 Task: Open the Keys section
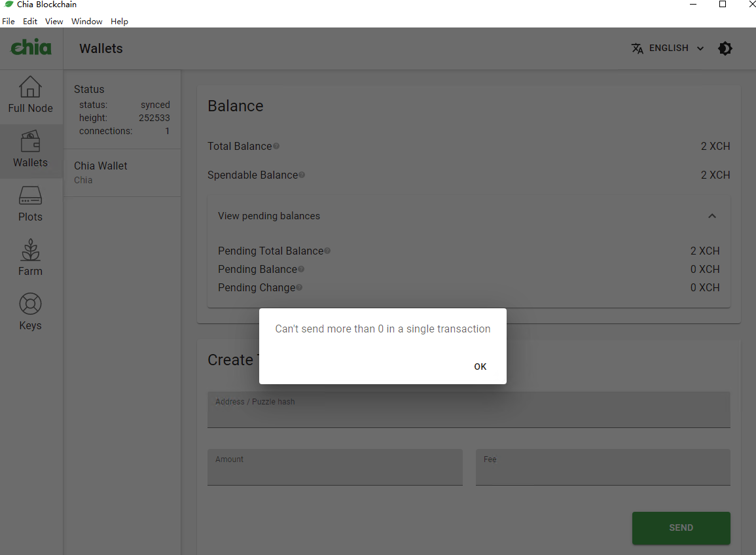coord(30,312)
